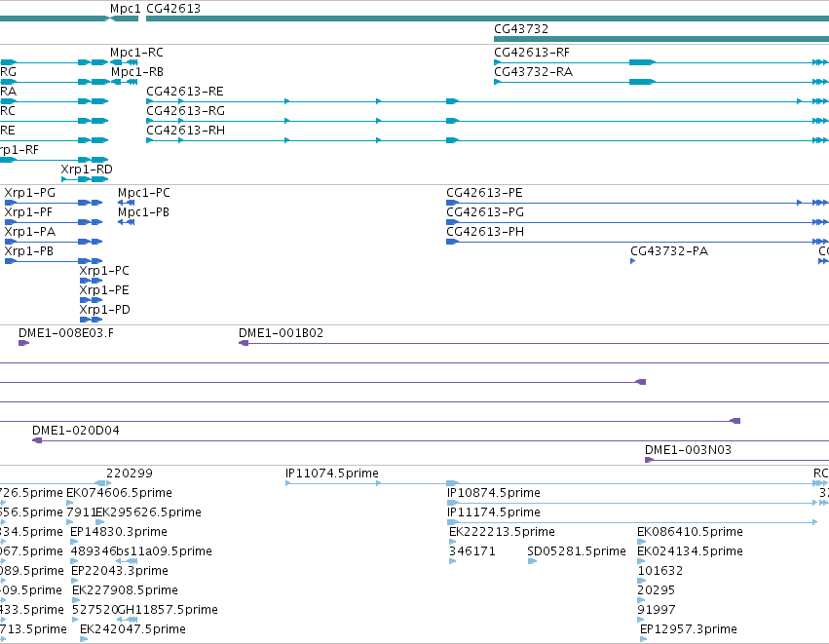This screenshot has height=644, width=829.
Task: Click the EK086410.5prime EST feature
Action: (641, 542)
